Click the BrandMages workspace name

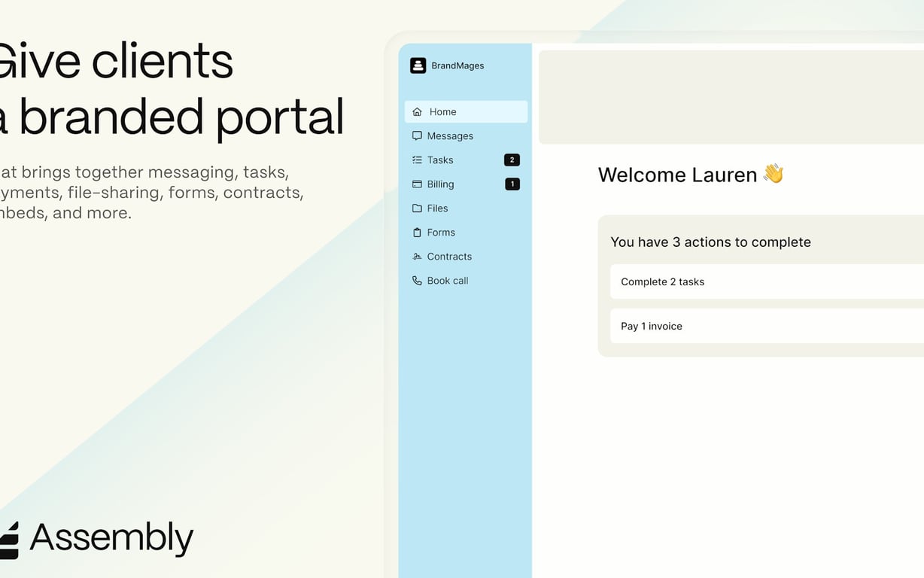point(457,65)
